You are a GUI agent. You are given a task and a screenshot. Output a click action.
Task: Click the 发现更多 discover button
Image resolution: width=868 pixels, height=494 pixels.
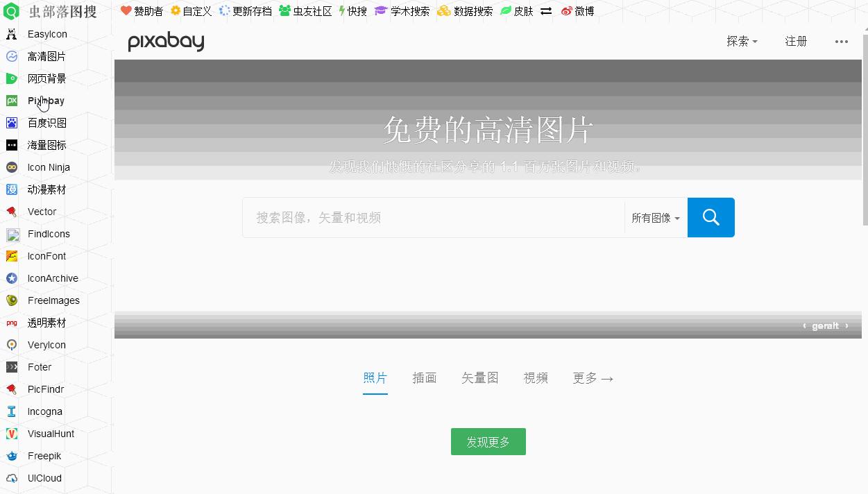pyautogui.click(x=488, y=441)
